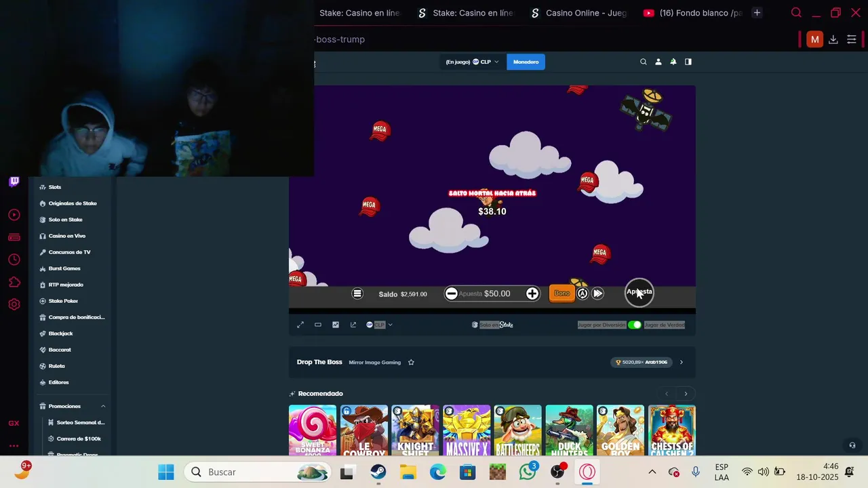Open the CLP currency dropdown below the game

(379, 325)
